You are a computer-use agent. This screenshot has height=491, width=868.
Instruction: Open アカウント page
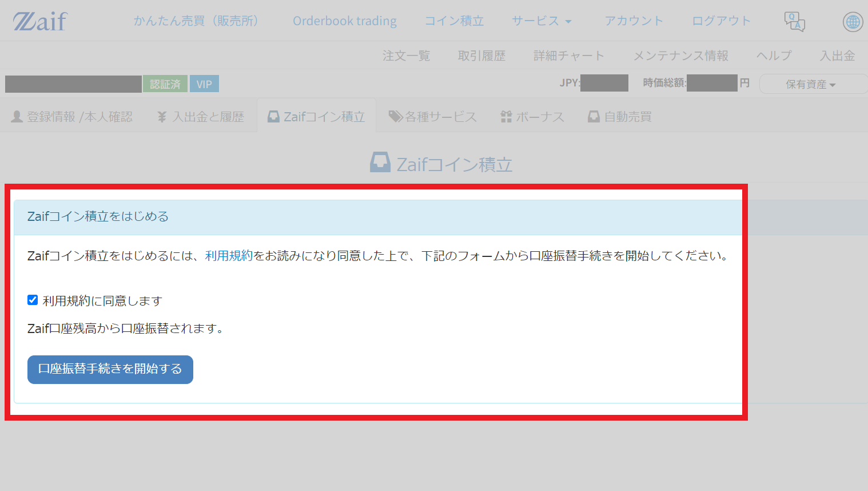click(634, 21)
